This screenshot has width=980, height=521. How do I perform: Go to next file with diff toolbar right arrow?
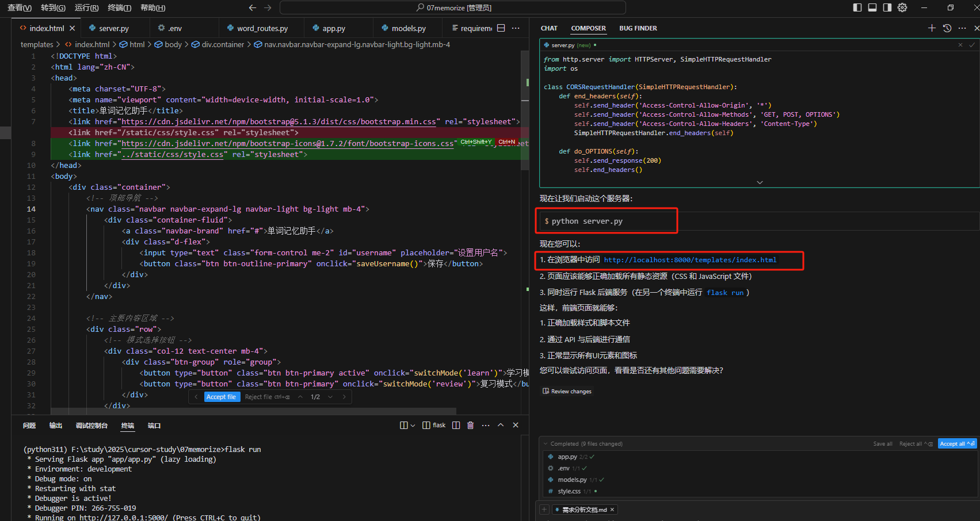pyautogui.click(x=344, y=397)
